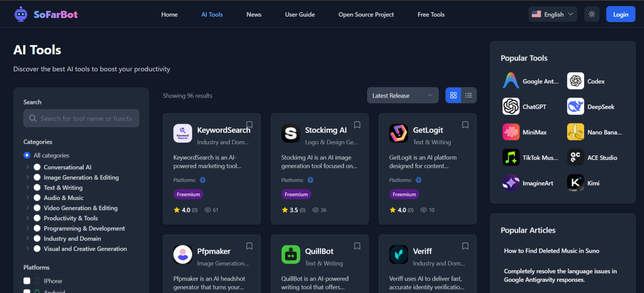
Task: Click Freemium tag on Stockimg AI card
Action: tap(296, 194)
